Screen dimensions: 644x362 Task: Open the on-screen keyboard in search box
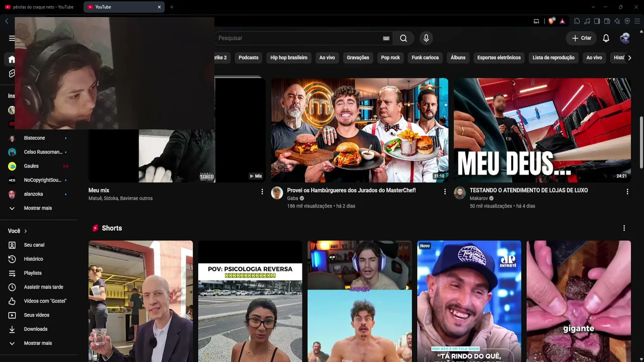pos(386,38)
